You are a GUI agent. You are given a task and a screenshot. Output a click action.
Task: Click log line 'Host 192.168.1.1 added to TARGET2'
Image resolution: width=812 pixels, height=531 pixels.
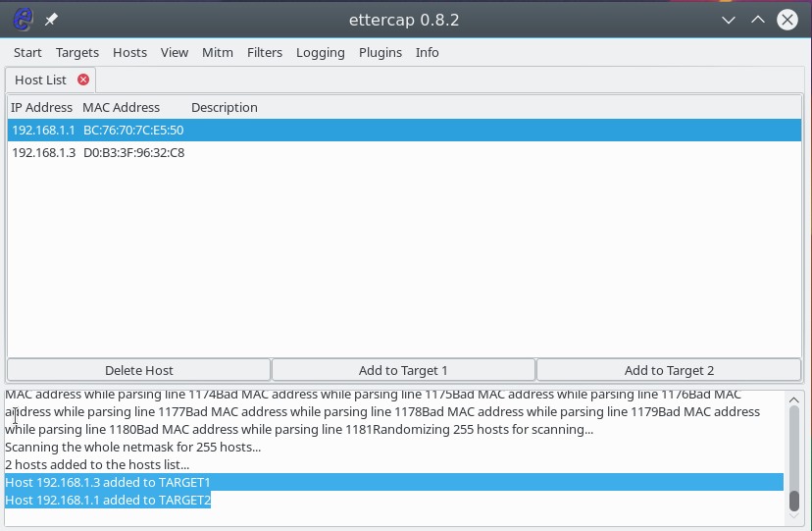108,500
